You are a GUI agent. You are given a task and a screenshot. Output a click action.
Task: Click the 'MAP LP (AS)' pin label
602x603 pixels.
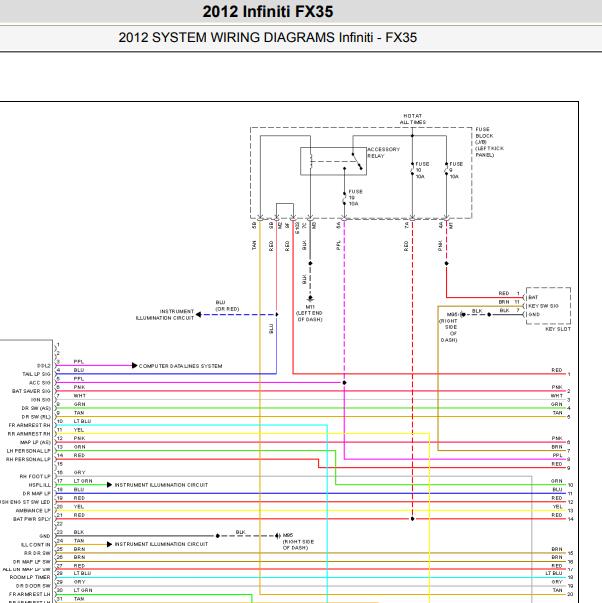point(35,442)
